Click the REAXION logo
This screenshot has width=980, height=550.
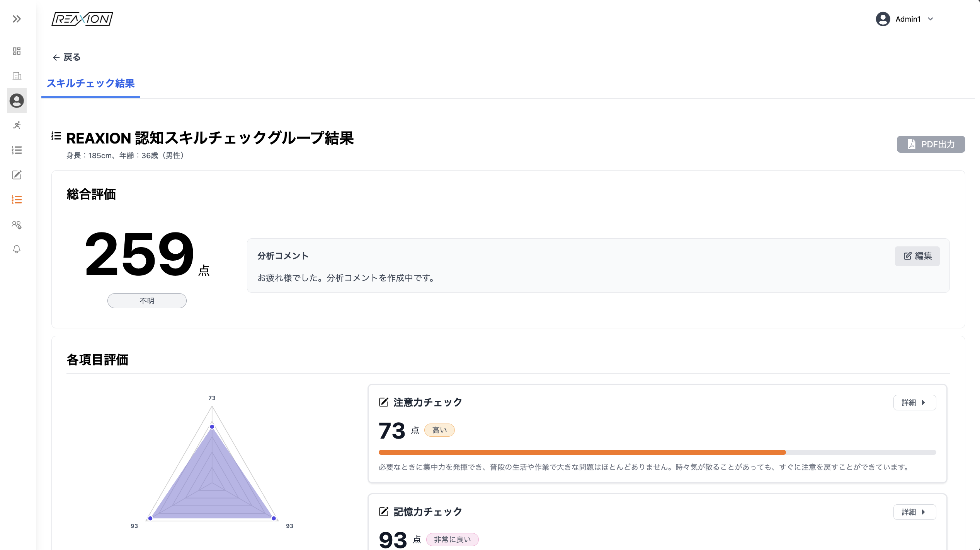[82, 19]
